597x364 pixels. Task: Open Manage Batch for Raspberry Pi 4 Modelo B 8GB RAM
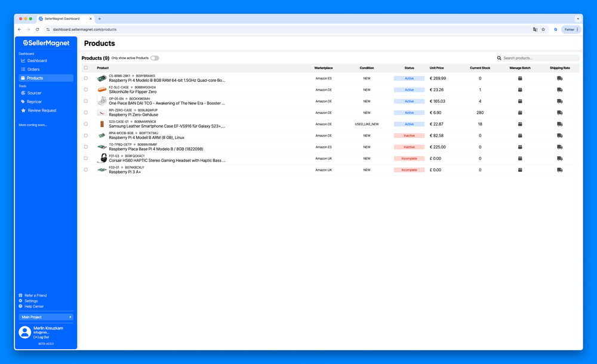520,78
